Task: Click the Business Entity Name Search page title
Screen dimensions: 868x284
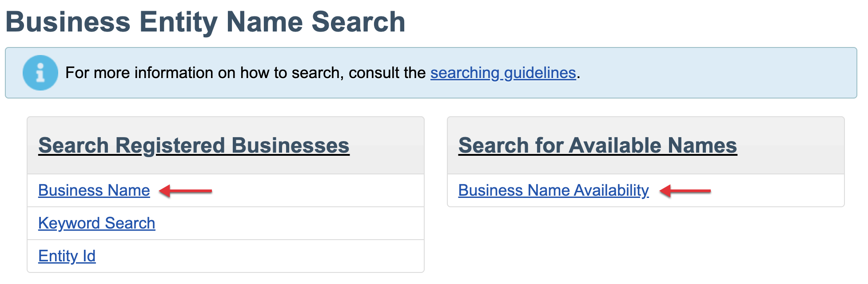Action: [205, 22]
